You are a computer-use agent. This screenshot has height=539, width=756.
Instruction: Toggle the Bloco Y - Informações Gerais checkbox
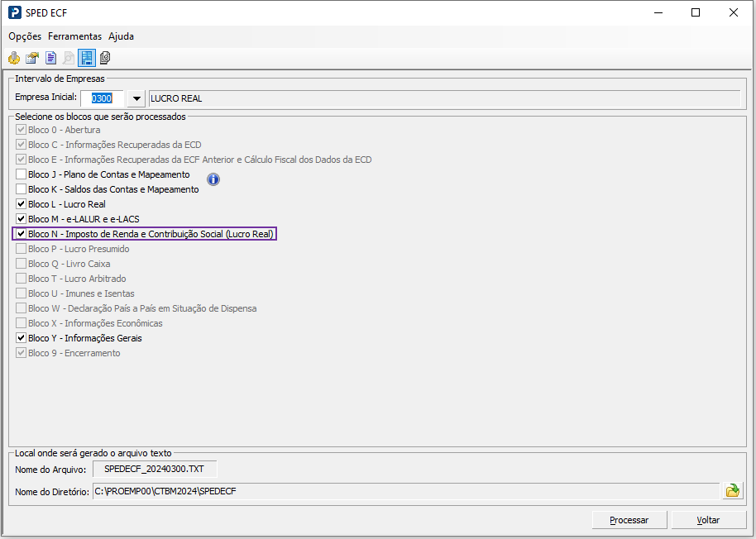pyautogui.click(x=21, y=338)
